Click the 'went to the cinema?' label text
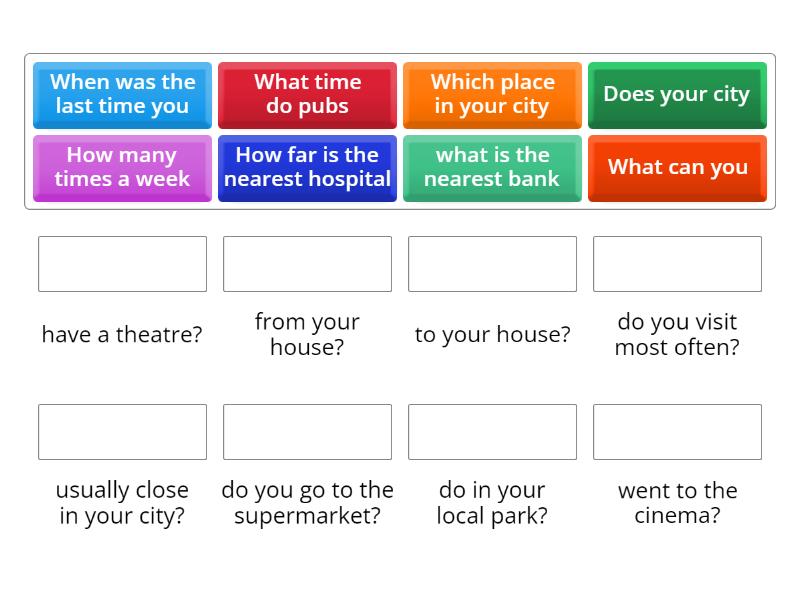 [677, 503]
